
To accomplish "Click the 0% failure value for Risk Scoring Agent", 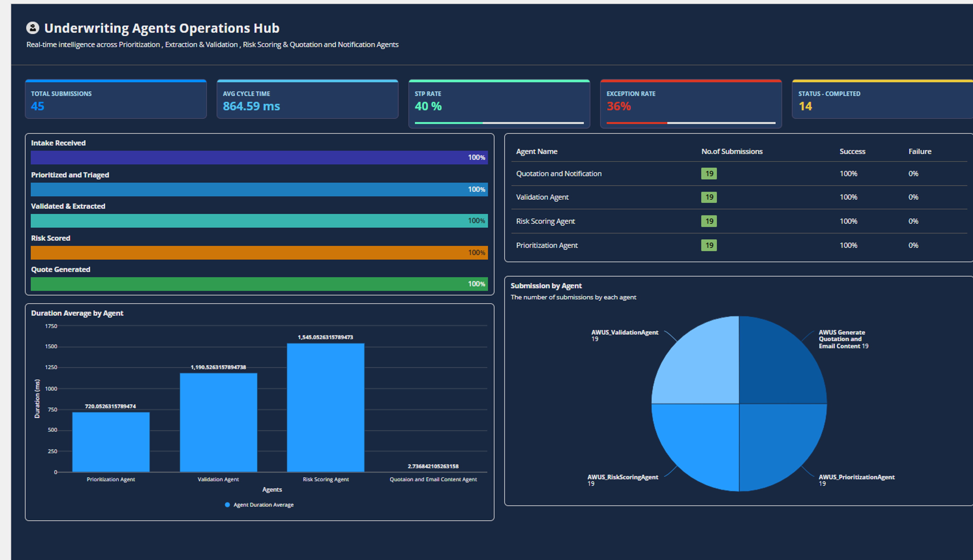I will pos(913,221).
